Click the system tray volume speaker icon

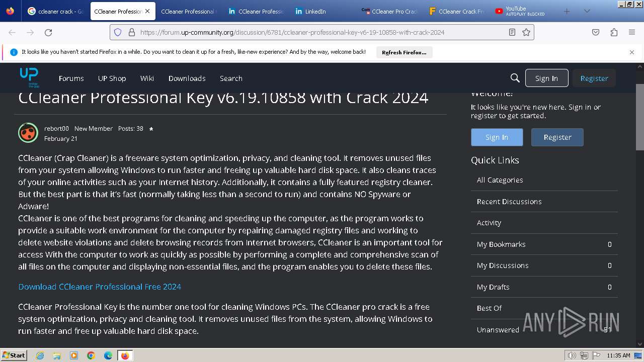(x=572, y=355)
